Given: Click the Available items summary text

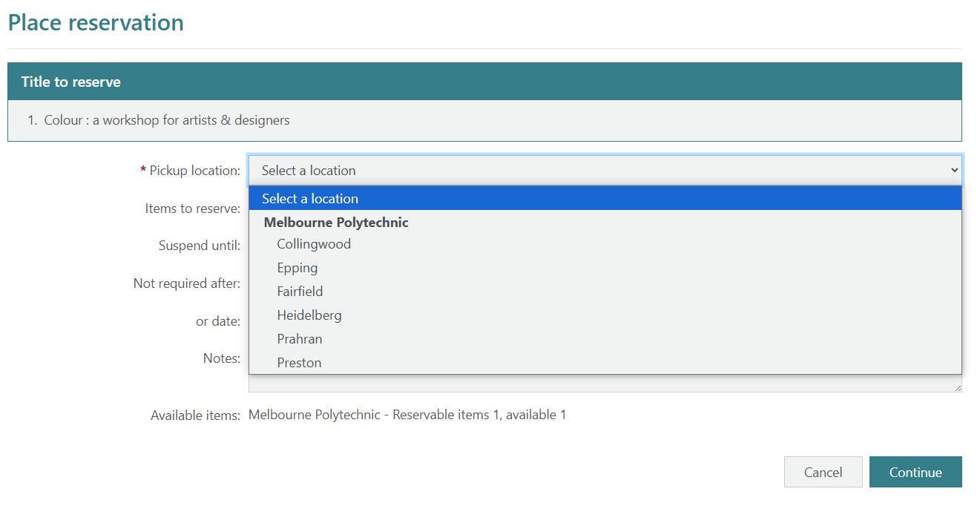Looking at the screenshot, I should pos(407,415).
